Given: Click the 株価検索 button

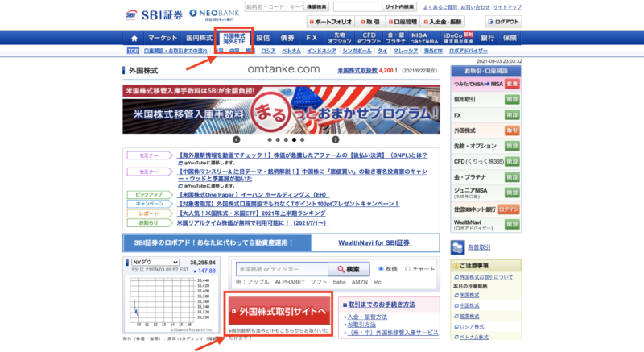Looking at the screenshot, I should pos(316,7).
